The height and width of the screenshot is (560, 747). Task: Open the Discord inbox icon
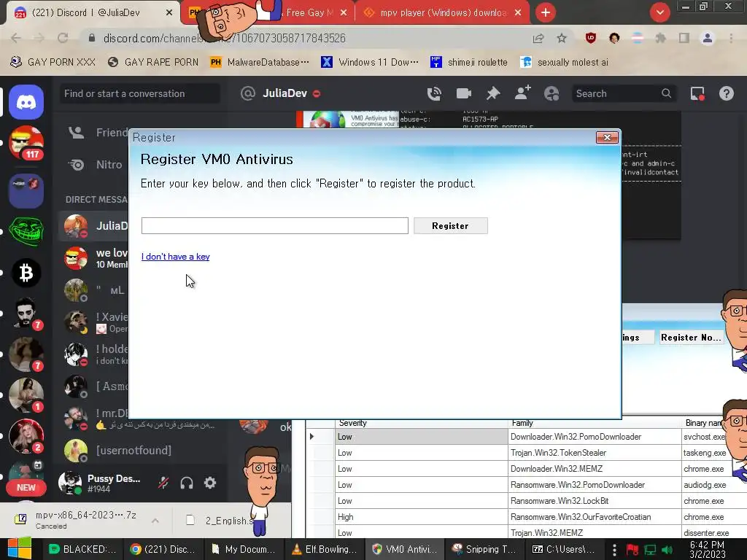(x=697, y=93)
